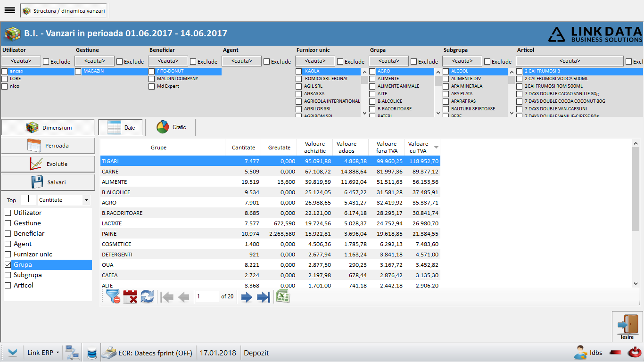Click the calendar delete icon
This screenshot has height=362, width=644.
[130, 296]
